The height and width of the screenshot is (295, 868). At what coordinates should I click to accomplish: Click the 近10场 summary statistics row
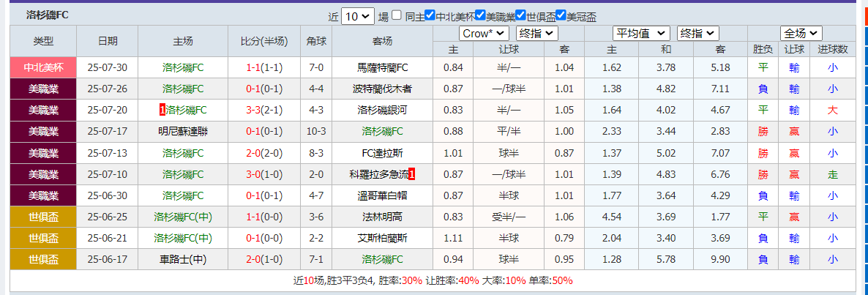433,280
